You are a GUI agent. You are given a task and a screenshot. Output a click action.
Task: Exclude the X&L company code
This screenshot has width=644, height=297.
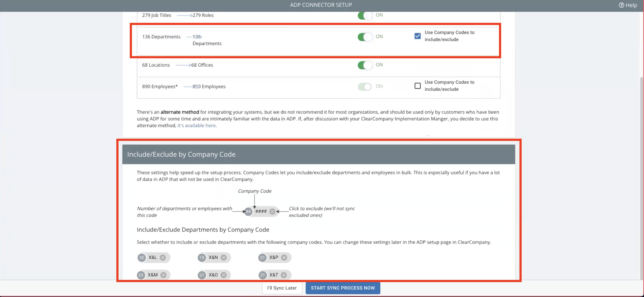point(163,258)
